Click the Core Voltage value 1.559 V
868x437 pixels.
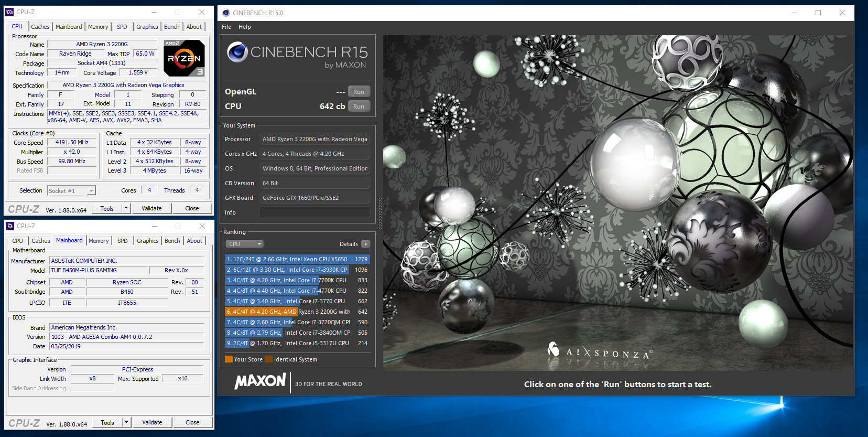[x=138, y=72]
